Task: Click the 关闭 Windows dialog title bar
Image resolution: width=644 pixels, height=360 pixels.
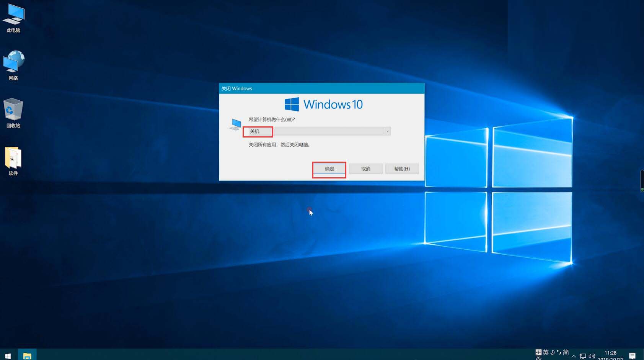Action: point(321,88)
